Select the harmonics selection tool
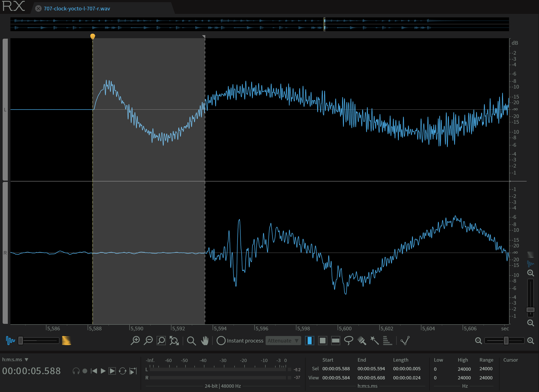539x392 pixels. coord(387,341)
